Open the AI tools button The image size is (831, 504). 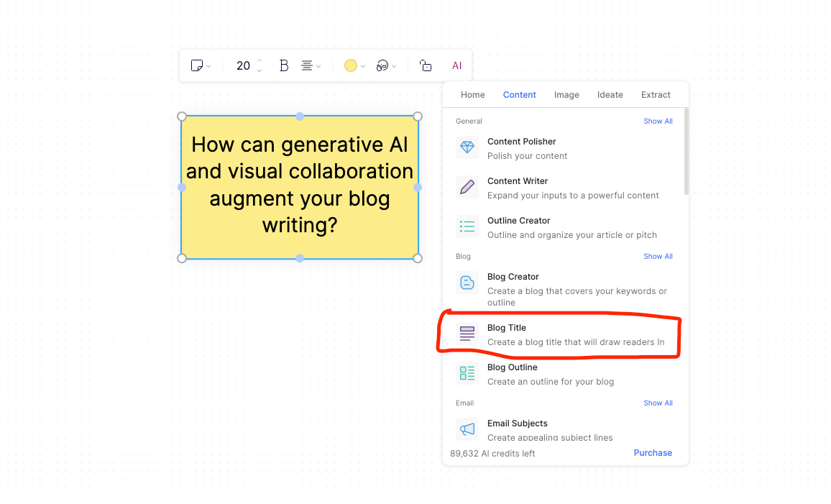(457, 65)
